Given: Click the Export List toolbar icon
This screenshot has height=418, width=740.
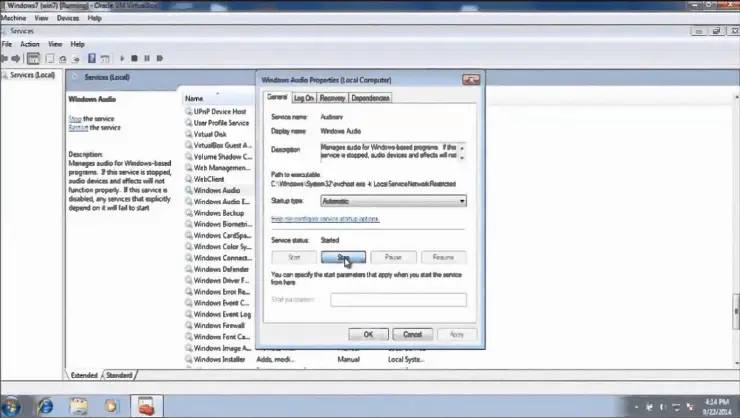Looking at the screenshot, I should (x=76, y=59).
